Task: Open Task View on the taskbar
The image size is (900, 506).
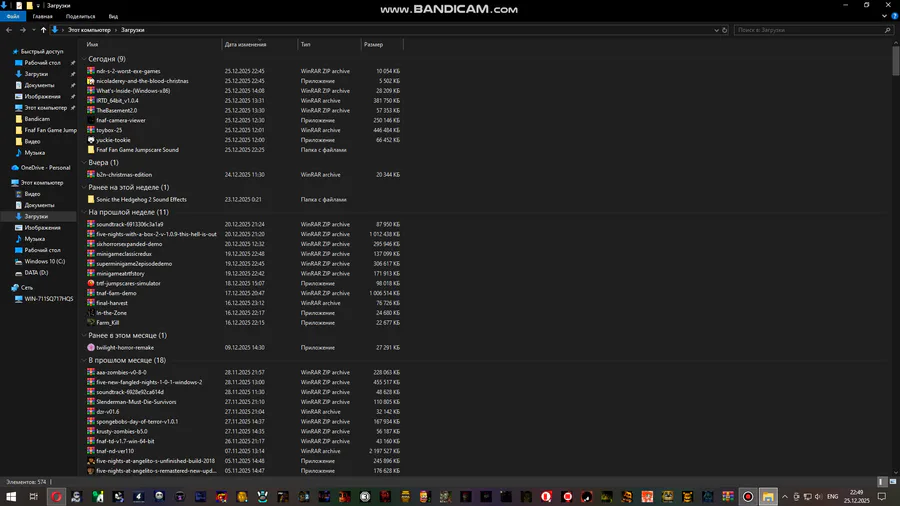Action: coord(33,497)
